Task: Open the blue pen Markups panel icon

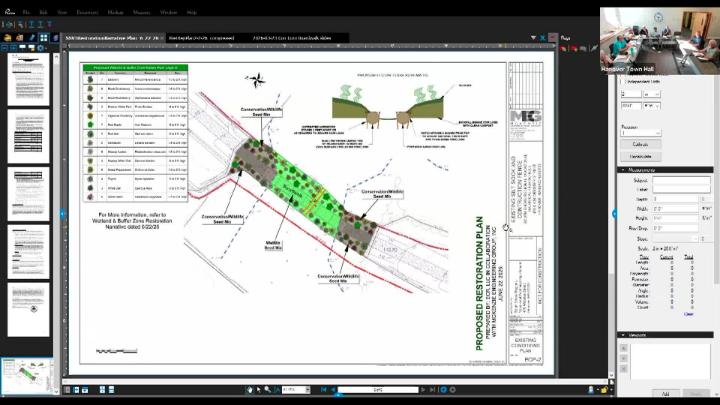Action: point(32,38)
